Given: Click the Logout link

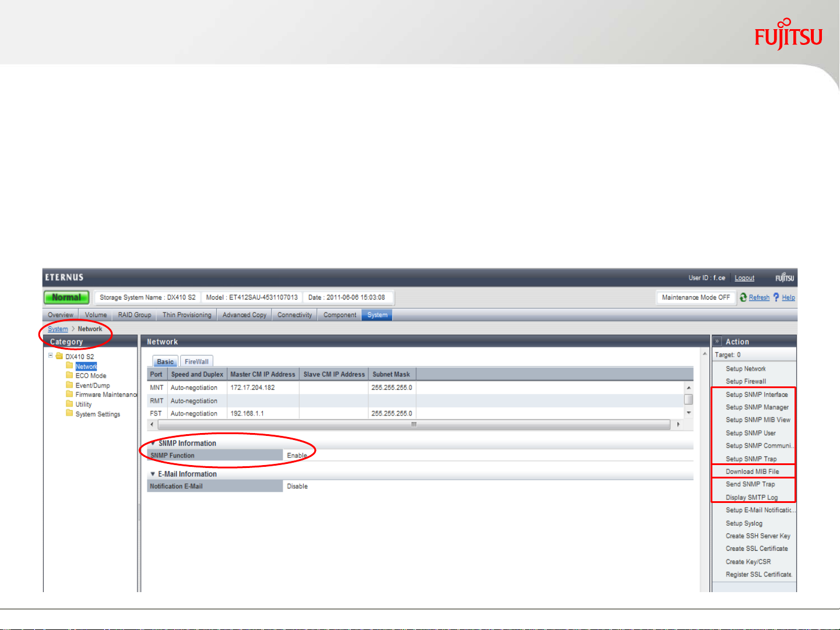Looking at the screenshot, I should pyautogui.click(x=744, y=278).
